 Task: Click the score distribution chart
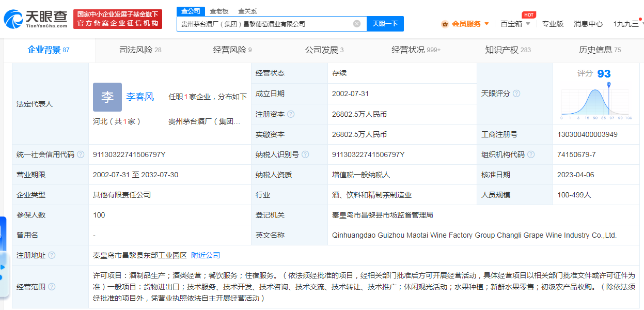pos(596,102)
